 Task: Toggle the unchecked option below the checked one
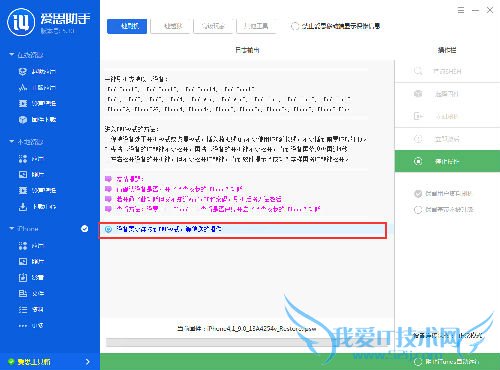click(x=418, y=210)
